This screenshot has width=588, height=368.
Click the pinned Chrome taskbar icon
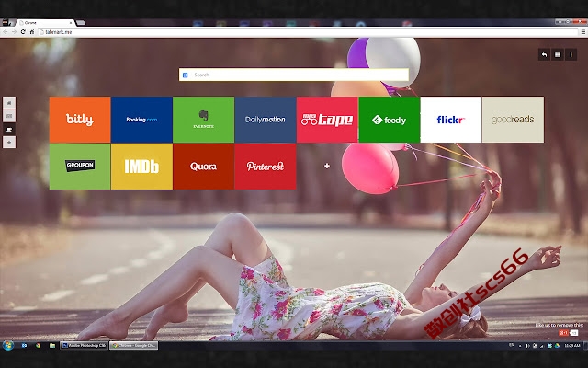38,346
